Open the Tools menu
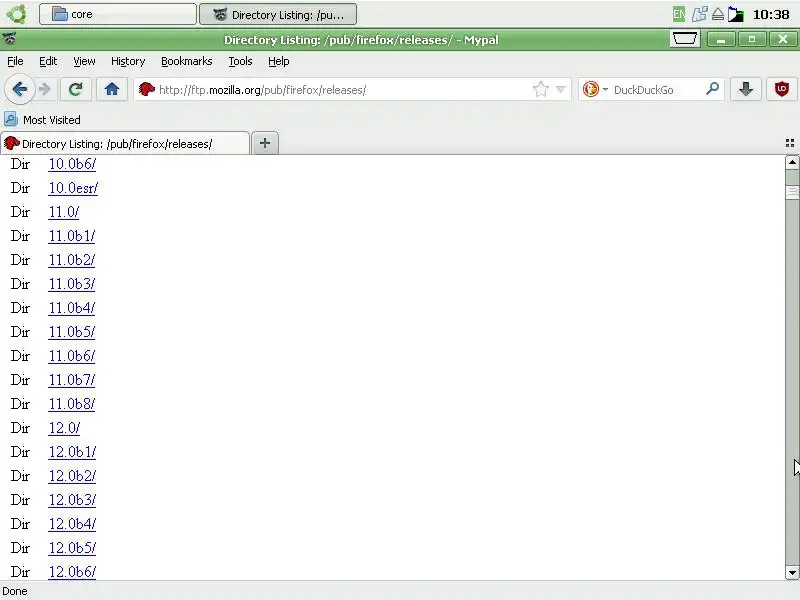 click(240, 61)
